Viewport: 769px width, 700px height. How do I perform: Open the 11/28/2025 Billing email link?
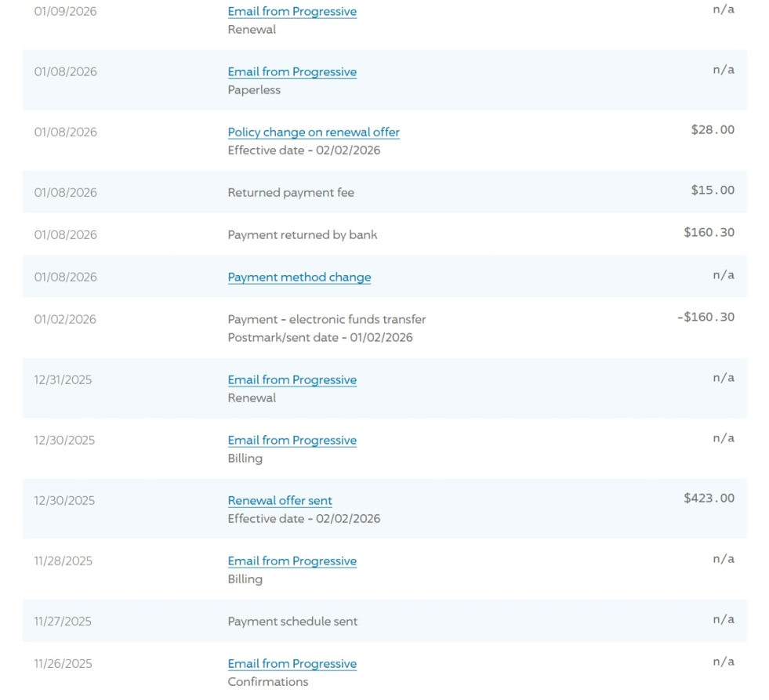point(292,561)
